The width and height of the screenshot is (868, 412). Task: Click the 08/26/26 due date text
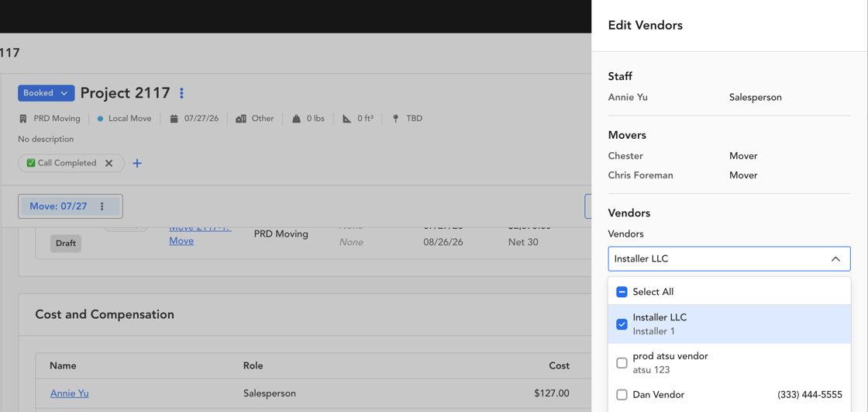pos(443,242)
